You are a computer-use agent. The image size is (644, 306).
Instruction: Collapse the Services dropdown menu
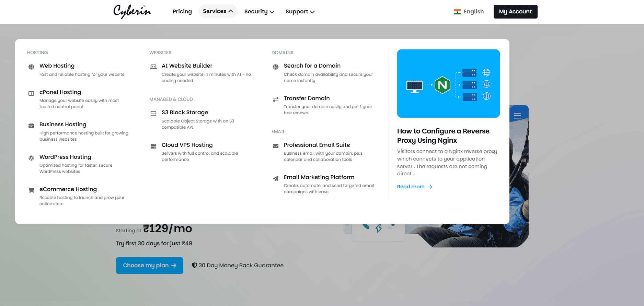[x=218, y=11]
